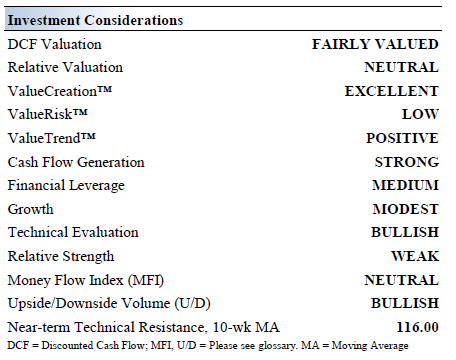Select the Money Flow Index (MFI) label

(86, 280)
